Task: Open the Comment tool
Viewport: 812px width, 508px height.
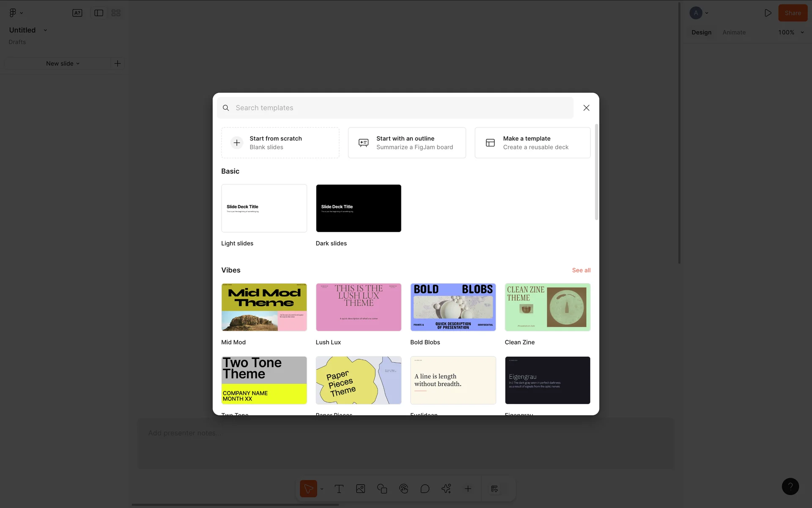Action: point(425,489)
